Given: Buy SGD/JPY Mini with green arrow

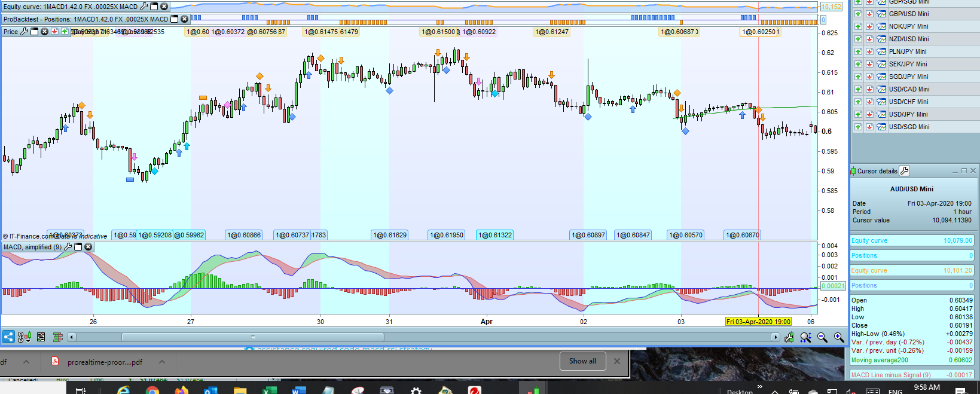Looking at the screenshot, I should tap(858, 77).
